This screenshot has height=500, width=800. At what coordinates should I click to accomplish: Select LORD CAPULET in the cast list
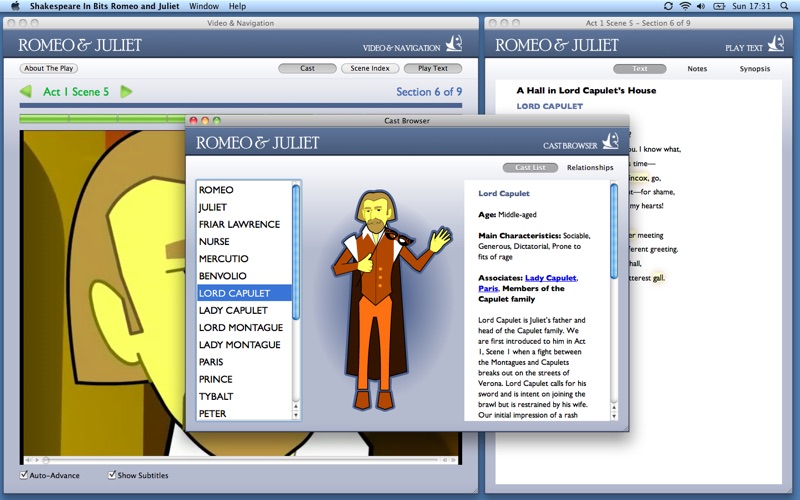(x=244, y=293)
